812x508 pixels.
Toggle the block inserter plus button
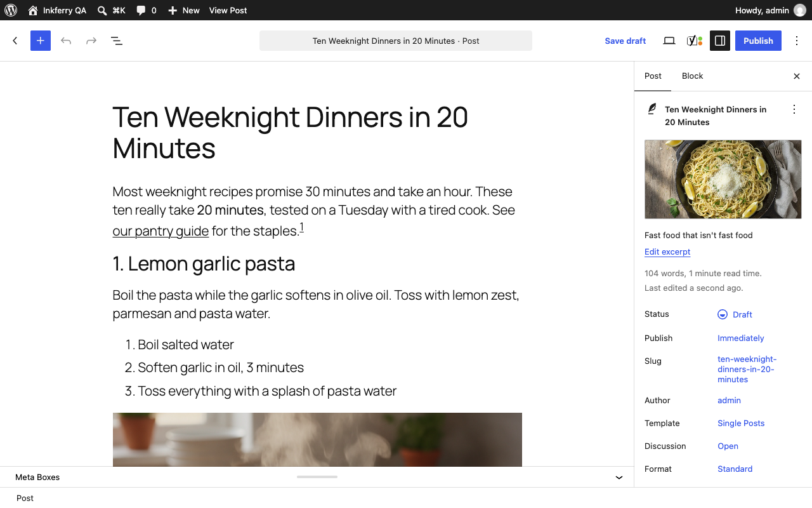41,41
